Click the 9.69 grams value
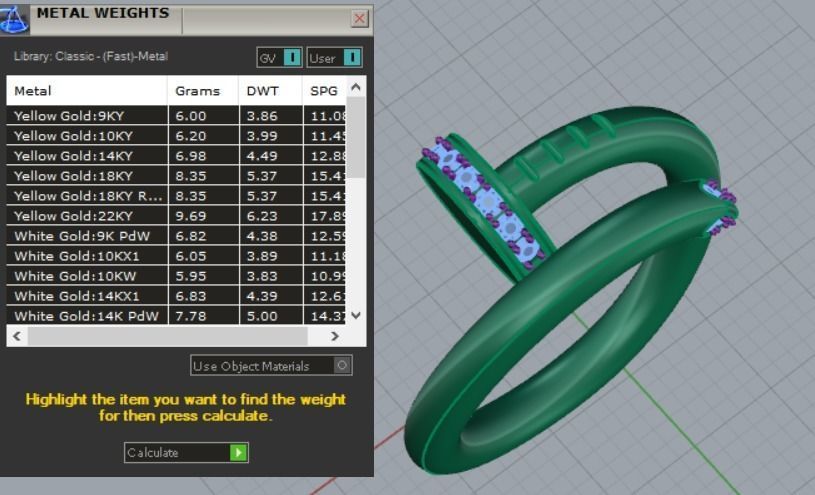The width and height of the screenshot is (815, 495). click(x=191, y=216)
